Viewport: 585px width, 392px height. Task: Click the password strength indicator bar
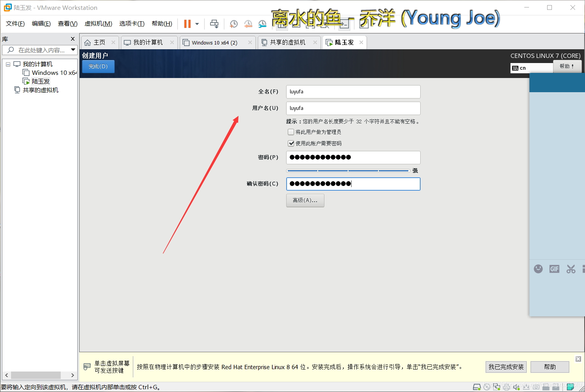click(348, 171)
